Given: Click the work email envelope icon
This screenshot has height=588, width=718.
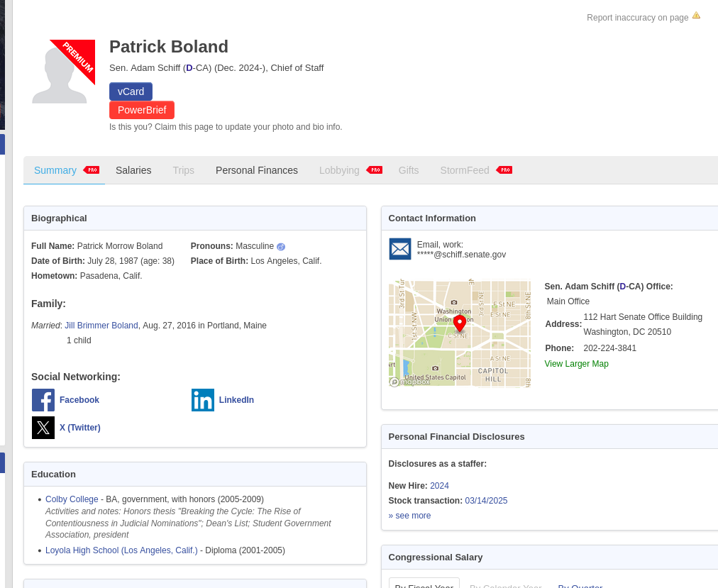Looking at the screenshot, I should click(x=400, y=249).
